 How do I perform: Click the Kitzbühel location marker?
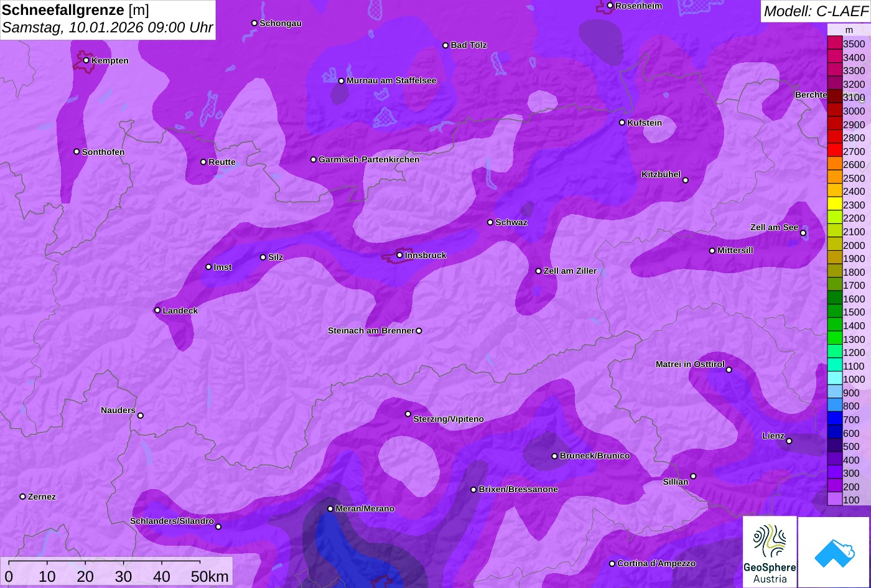[x=686, y=180]
